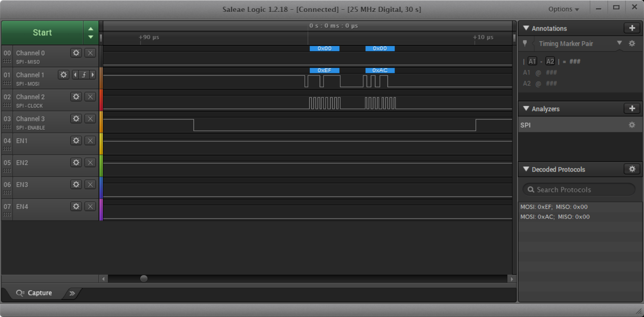Select the A1 timing marker button
This screenshot has width=644, height=317.
click(532, 62)
